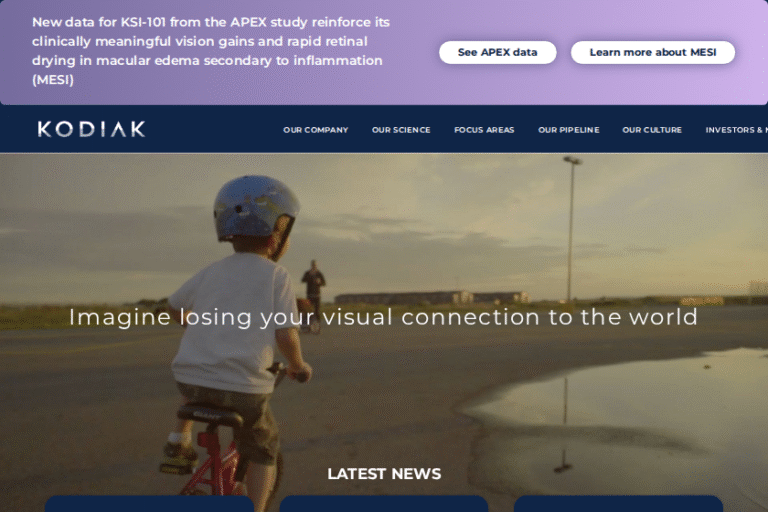Viewport: 768px width, 512px height.
Task: Click the hero headline about visual connection
Action: pyautogui.click(x=383, y=317)
